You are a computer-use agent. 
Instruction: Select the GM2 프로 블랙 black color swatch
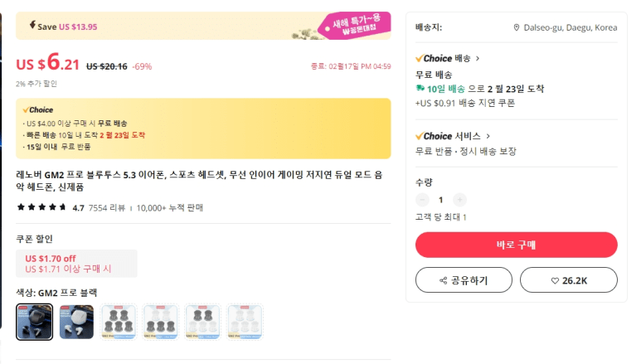tap(34, 322)
